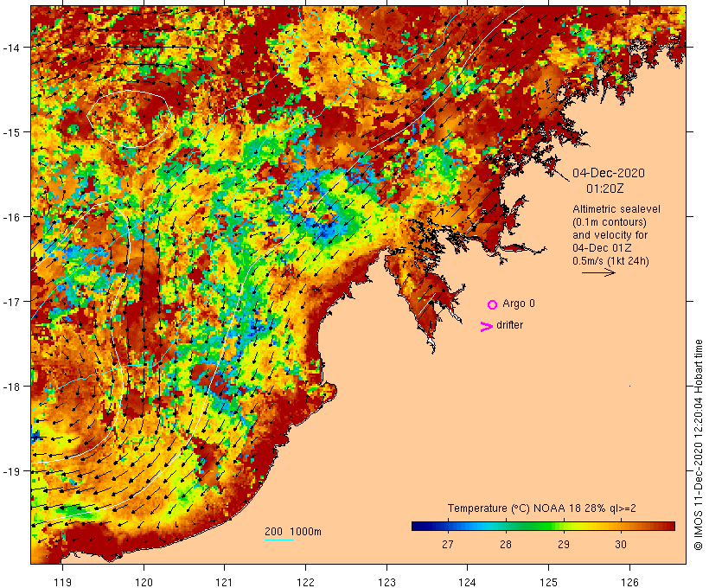Click the color bar label '27'
This screenshot has height=588, width=709.
tap(448, 544)
